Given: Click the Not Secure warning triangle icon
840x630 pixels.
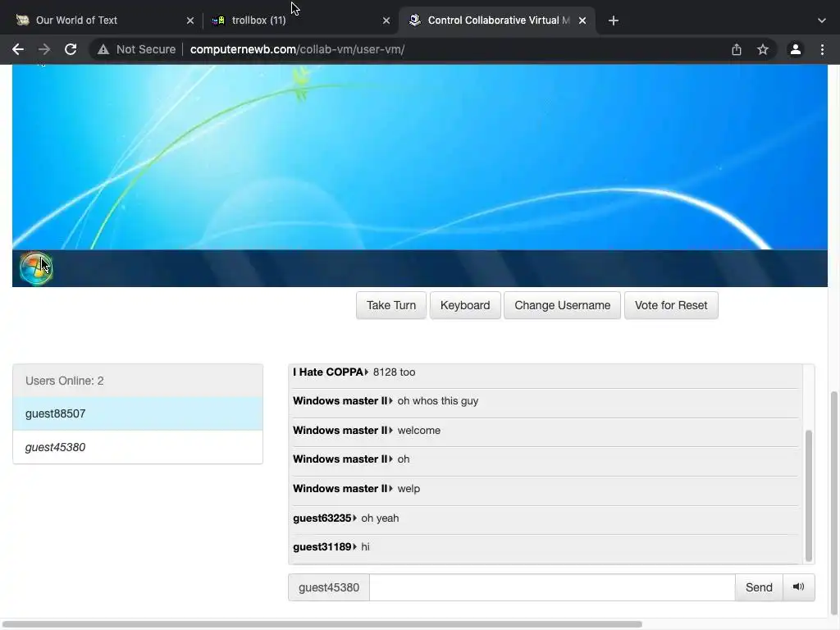Looking at the screenshot, I should pyautogui.click(x=103, y=49).
